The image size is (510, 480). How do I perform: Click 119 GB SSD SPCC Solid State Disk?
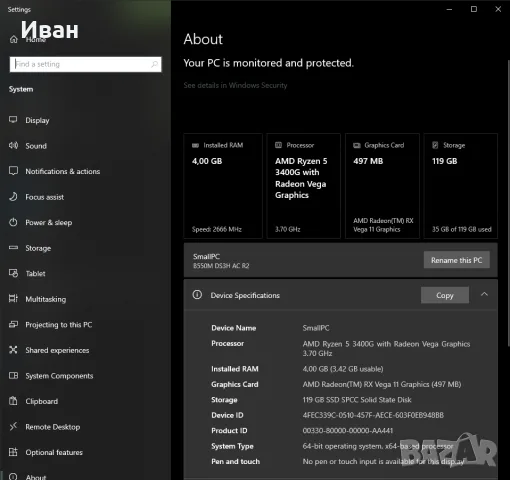pos(357,400)
